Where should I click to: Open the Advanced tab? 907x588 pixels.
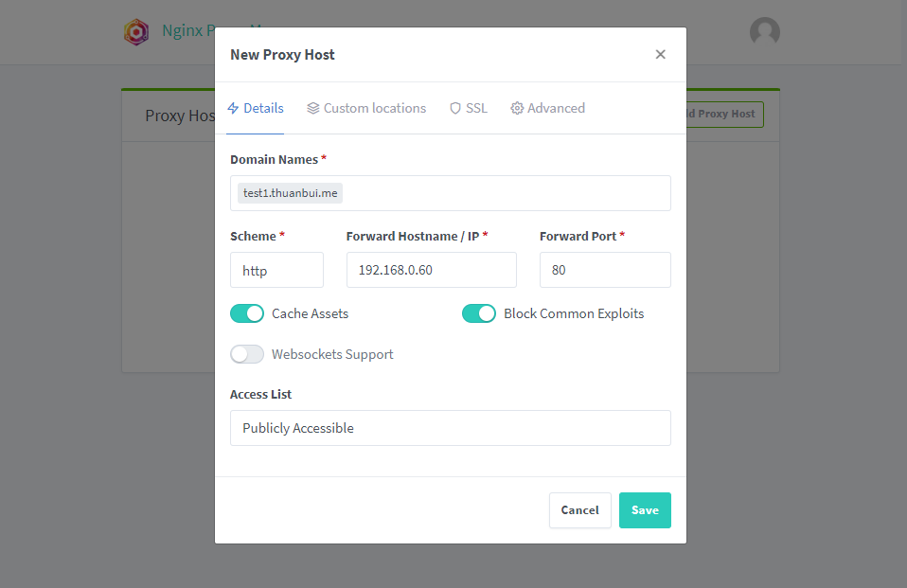[548, 108]
